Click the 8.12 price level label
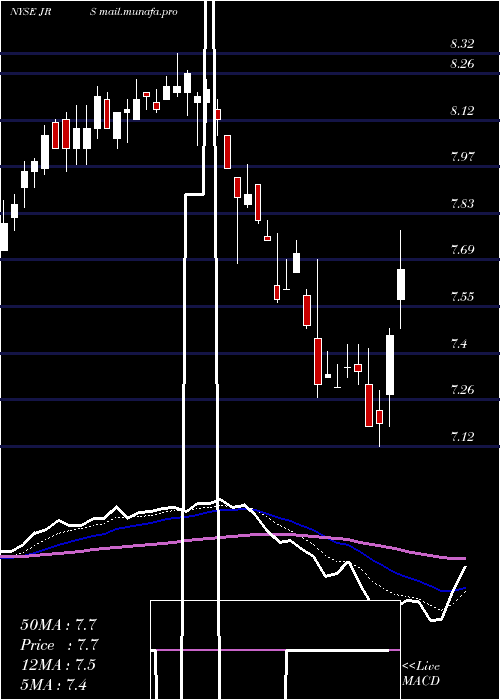The width and height of the screenshot is (500, 700). 462,110
